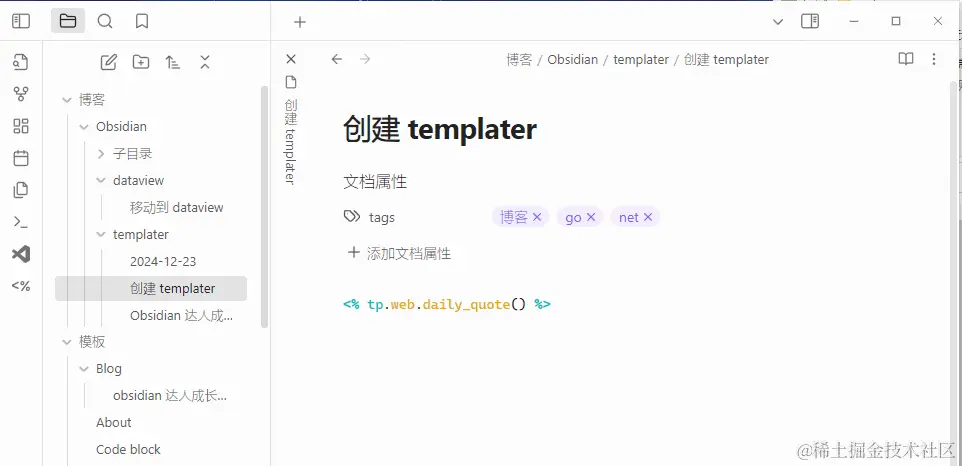Toggle the right sidebar panel icon
The width and height of the screenshot is (962, 466).
(810, 21)
